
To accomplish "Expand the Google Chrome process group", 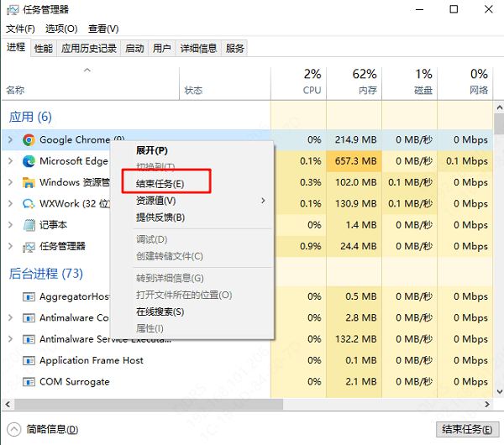I will [x=10, y=139].
